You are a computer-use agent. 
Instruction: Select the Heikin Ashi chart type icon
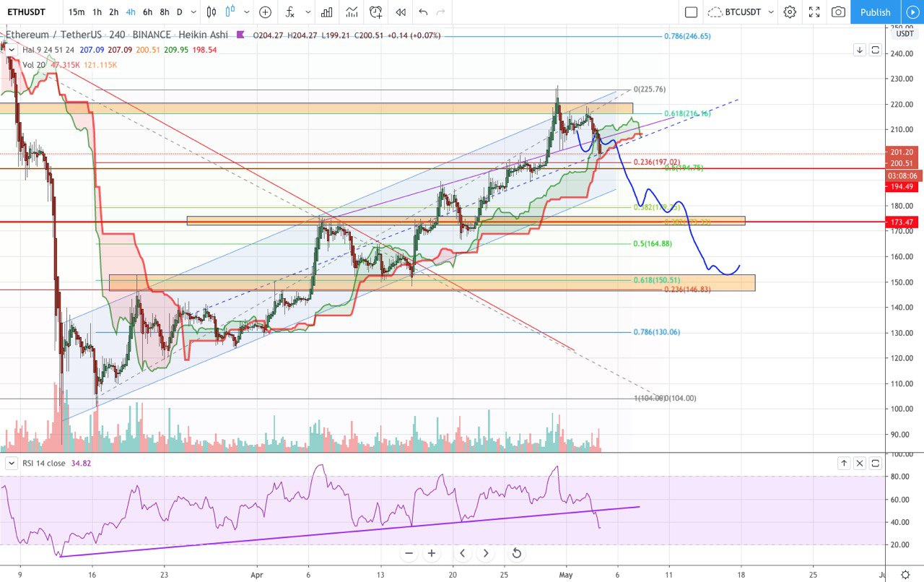click(x=230, y=12)
